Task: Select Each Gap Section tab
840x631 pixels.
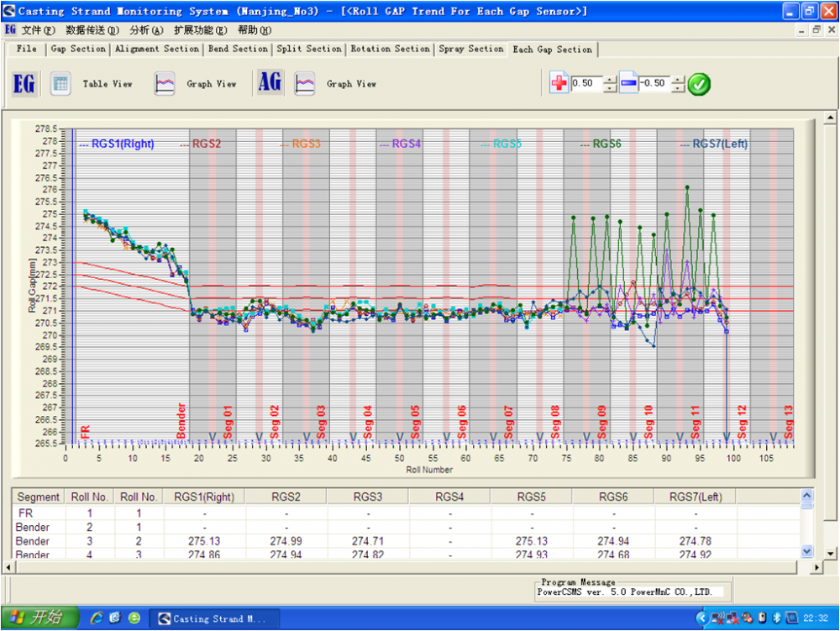Action: (x=553, y=50)
